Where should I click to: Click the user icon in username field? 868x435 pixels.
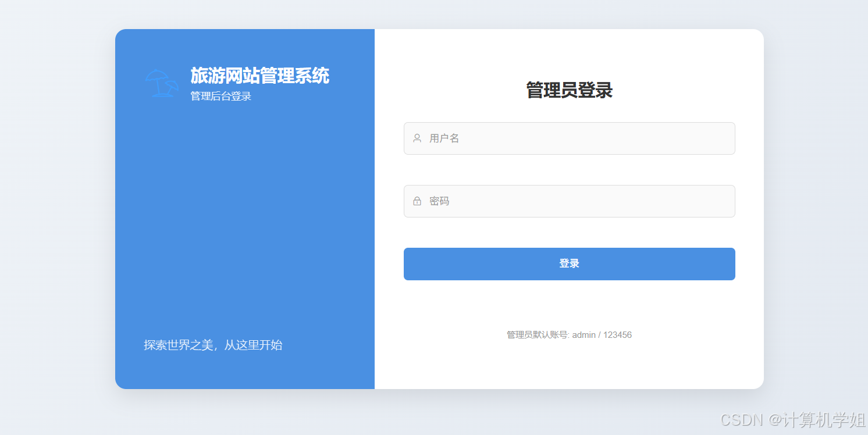coord(417,138)
